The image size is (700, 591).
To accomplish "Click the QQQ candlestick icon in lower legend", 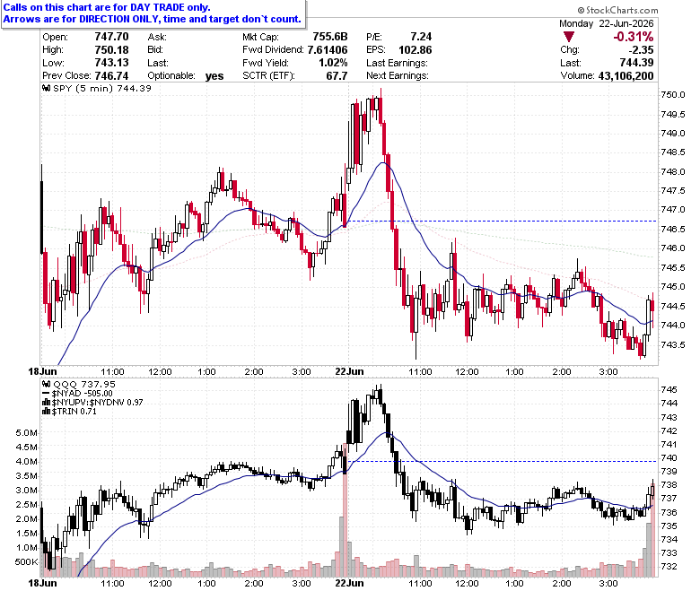I will click(x=47, y=384).
